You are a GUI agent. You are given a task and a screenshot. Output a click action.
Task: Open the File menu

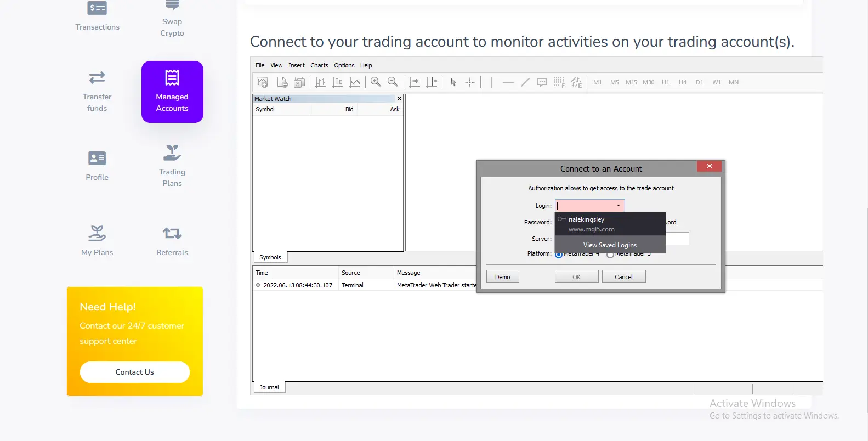point(260,65)
